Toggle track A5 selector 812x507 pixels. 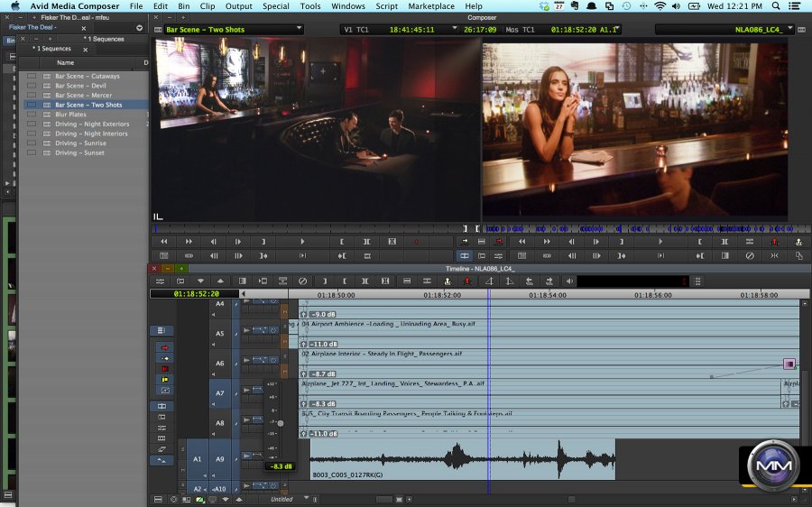219,334
